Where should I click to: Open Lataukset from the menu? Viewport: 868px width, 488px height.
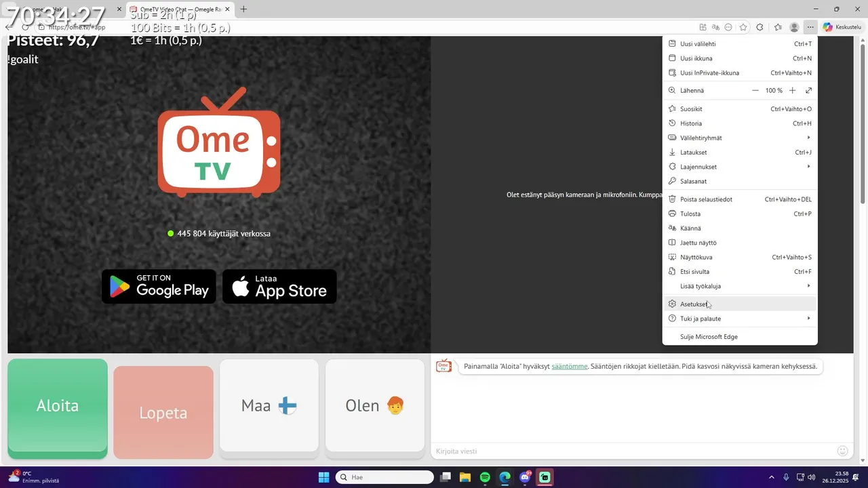point(740,152)
